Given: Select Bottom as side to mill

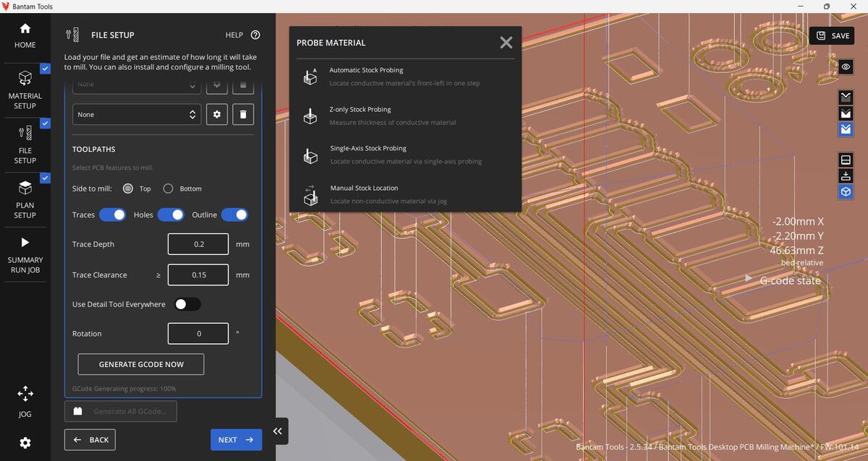Looking at the screenshot, I should pos(169,189).
